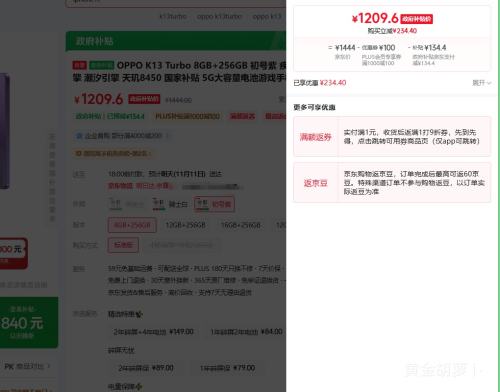Viewport: 500px width, 392px height.
Task: Click the purple phone product image
Action: click(4, 132)
